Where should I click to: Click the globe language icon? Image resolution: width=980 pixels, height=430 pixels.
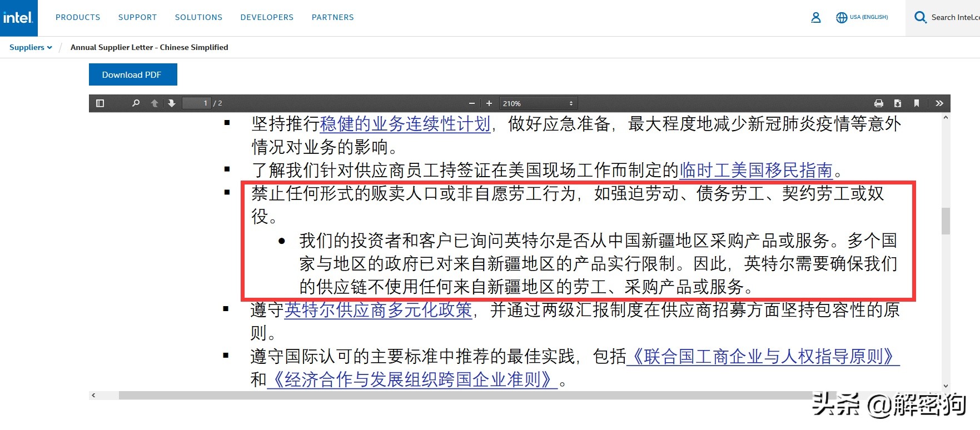pos(842,18)
